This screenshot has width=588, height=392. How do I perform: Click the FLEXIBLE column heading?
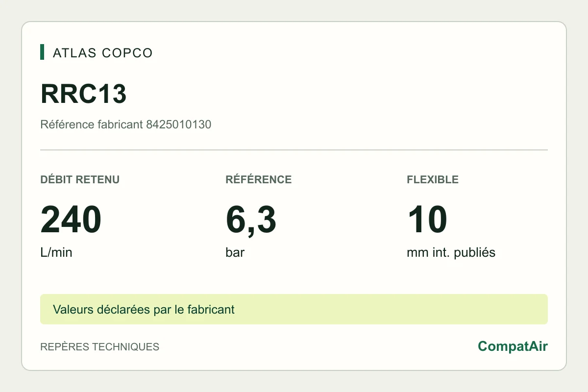tap(433, 179)
